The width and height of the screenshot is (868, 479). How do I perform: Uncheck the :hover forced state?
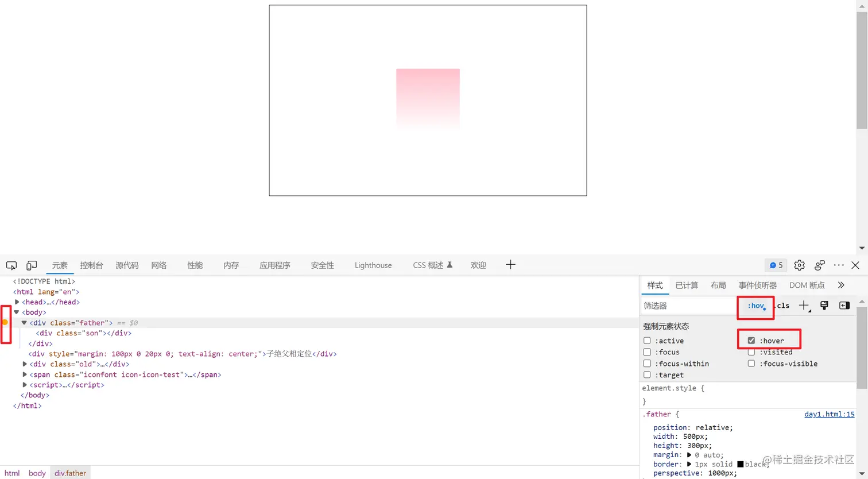coord(751,341)
